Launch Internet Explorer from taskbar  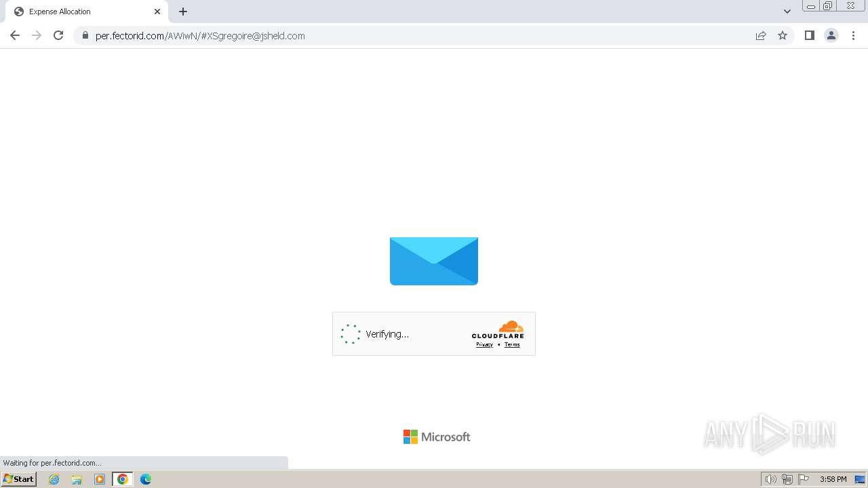click(x=54, y=479)
